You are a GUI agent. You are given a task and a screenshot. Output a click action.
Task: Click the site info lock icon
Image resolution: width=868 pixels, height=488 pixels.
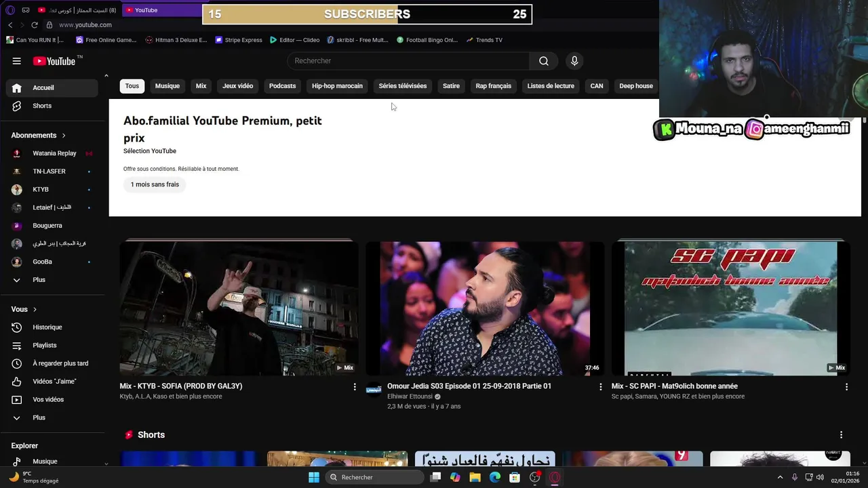coord(50,25)
